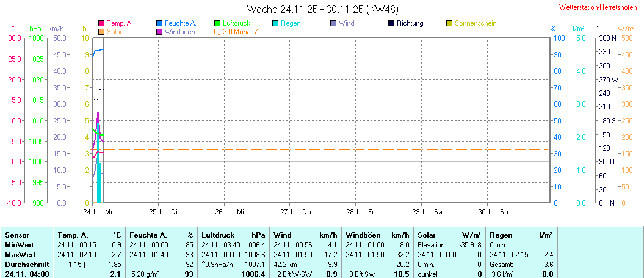This screenshot has width=644, height=278.
Task: Click the blue Feuchte A. legend swatch
Action: point(160,23)
